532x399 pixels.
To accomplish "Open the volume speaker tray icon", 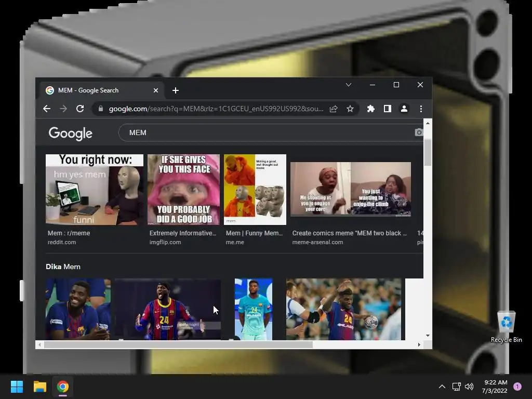I will (x=469, y=387).
